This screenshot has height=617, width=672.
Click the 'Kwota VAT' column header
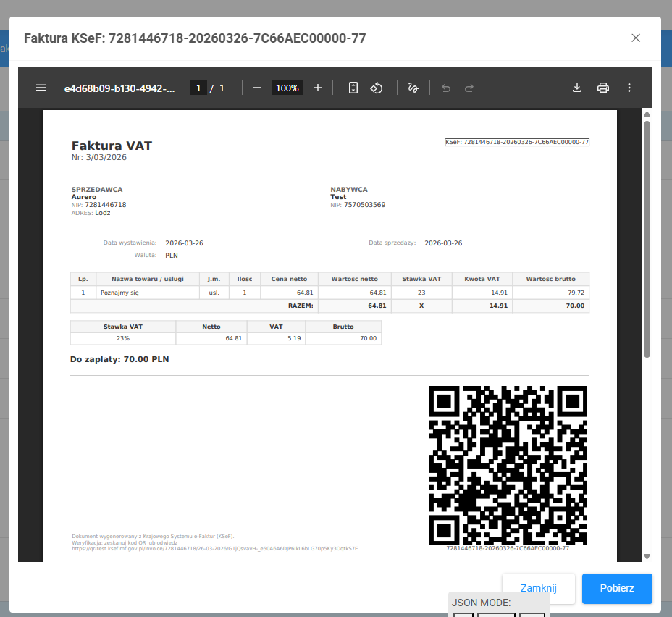pos(482,279)
